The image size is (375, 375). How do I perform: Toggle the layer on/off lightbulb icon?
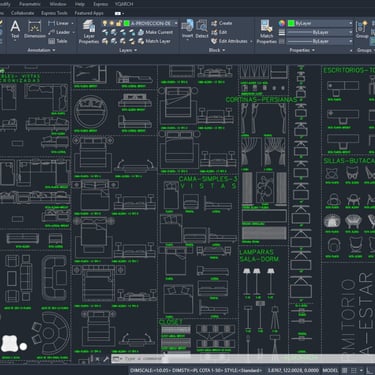coord(105,23)
